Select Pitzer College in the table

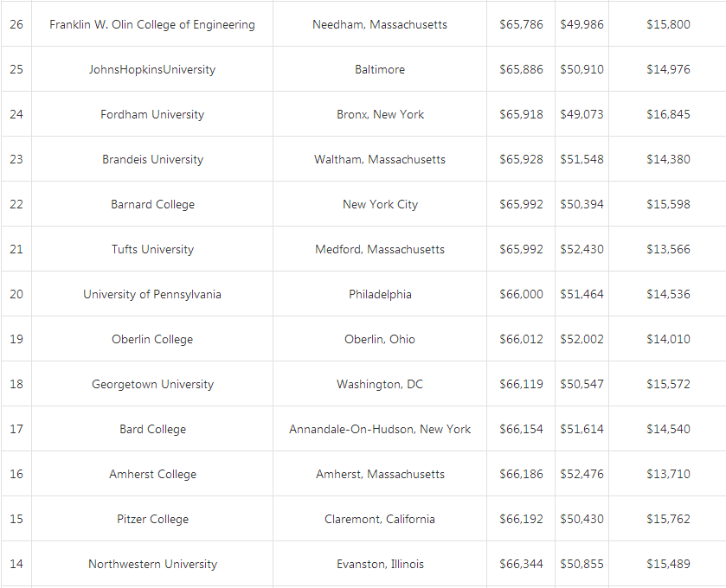pyautogui.click(x=152, y=519)
